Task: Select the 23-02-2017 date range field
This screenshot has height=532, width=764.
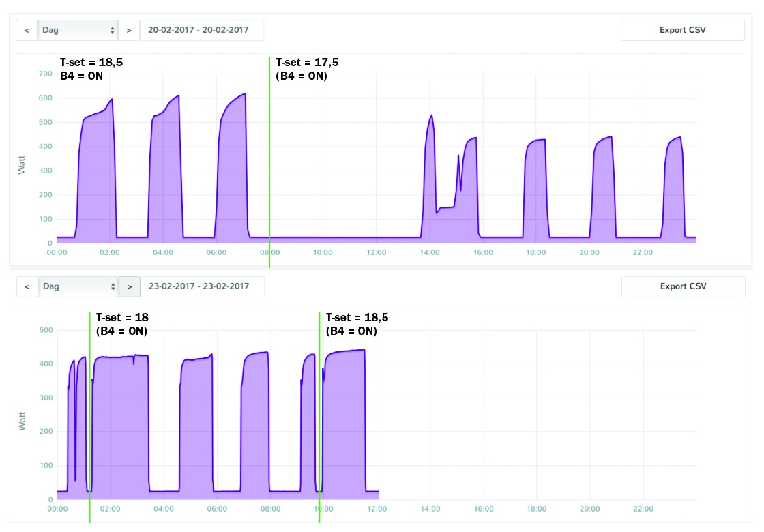Action: pos(203,286)
